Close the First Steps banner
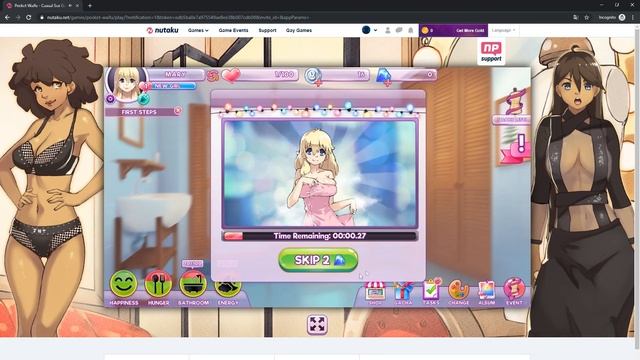 [178, 111]
